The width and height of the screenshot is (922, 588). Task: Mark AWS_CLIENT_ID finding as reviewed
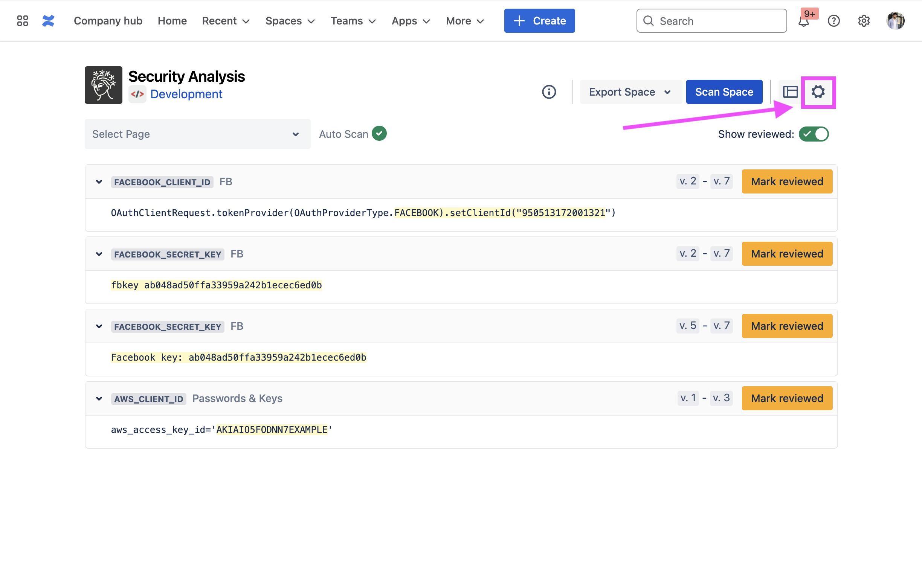pyautogui.click(x=787, y=399)
